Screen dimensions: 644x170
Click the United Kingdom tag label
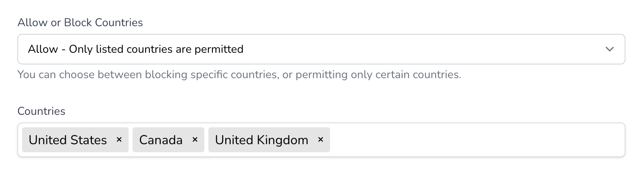(262, 140)
